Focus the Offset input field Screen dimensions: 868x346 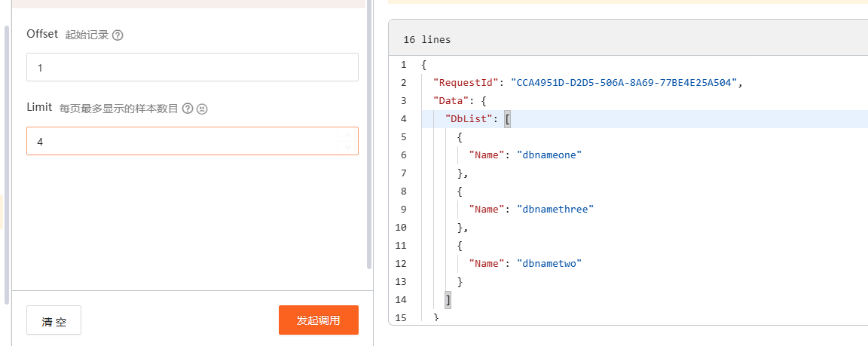pos(192,68)
